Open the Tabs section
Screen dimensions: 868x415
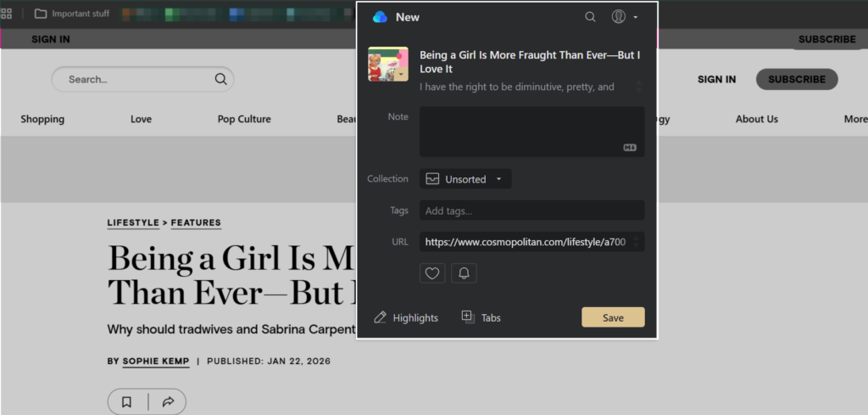pos(481,317)
